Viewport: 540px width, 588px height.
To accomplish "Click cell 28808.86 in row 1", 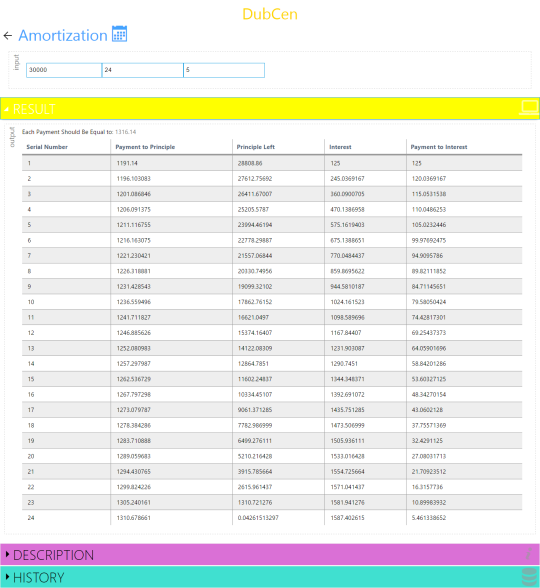I will (250, 163).
